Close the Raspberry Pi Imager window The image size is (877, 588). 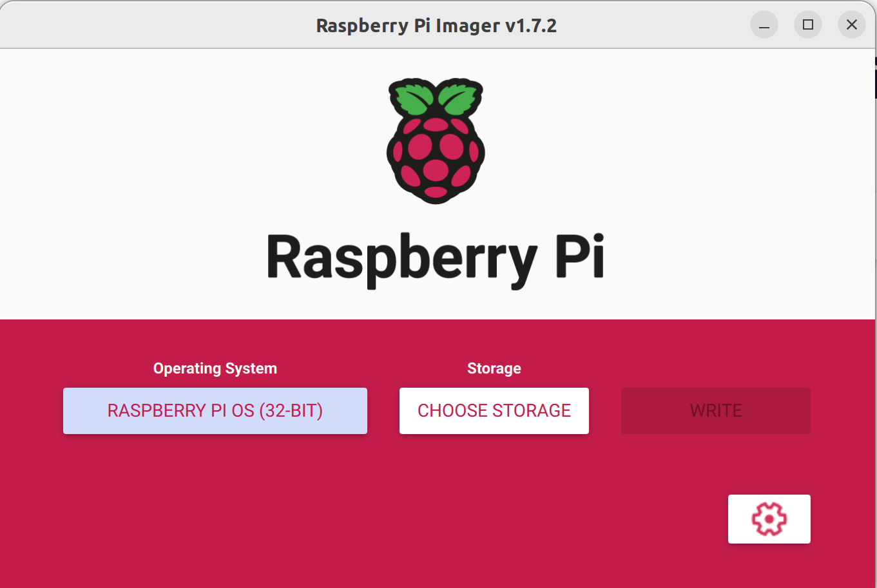point(852,25)
